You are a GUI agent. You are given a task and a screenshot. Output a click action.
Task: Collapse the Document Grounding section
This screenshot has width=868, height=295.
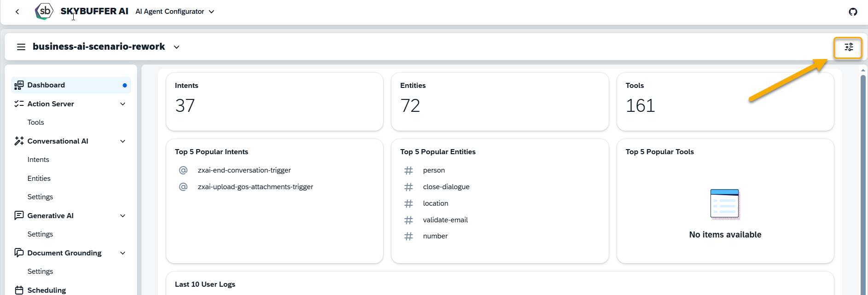(123, 253)
